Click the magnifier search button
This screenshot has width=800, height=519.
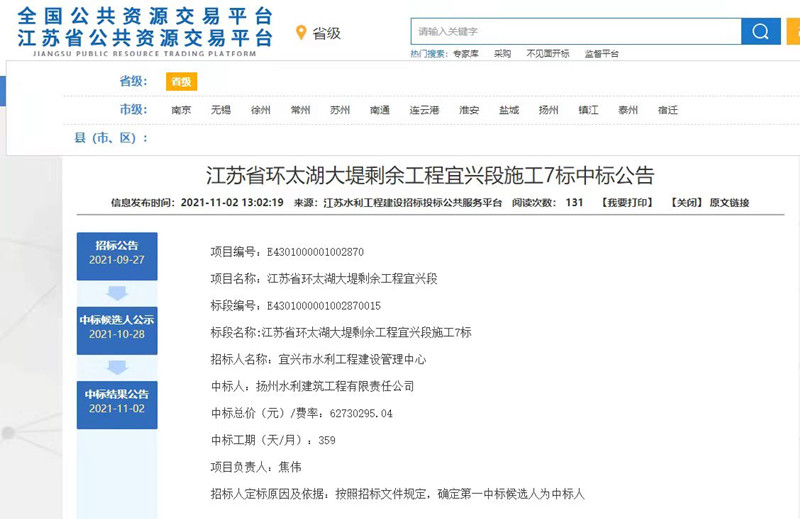point(760,31)
